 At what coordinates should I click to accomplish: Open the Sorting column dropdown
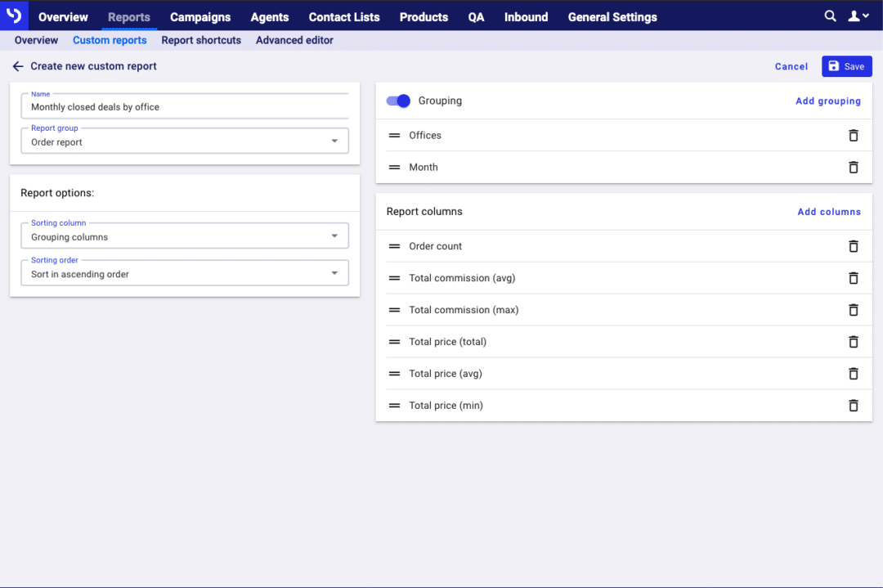334,235
